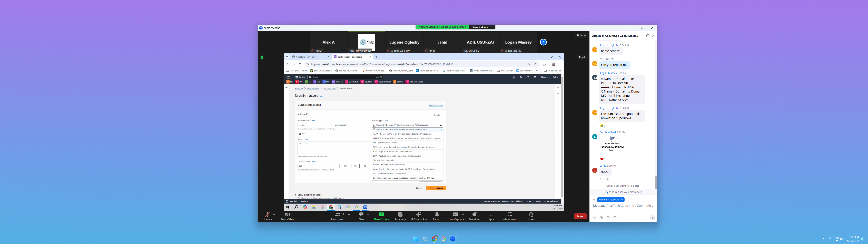
Task: Start recording with Record icon
Action: pos(437,214)
